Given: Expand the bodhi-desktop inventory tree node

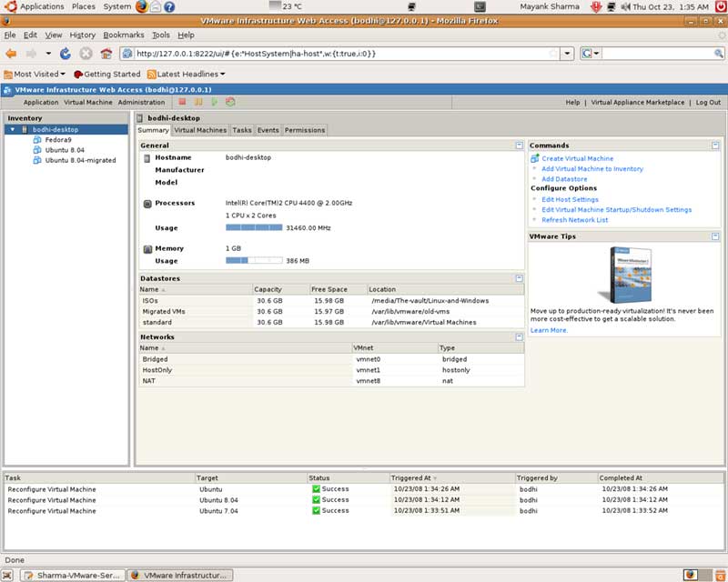Looking at the screenshot, I should 12,129.
